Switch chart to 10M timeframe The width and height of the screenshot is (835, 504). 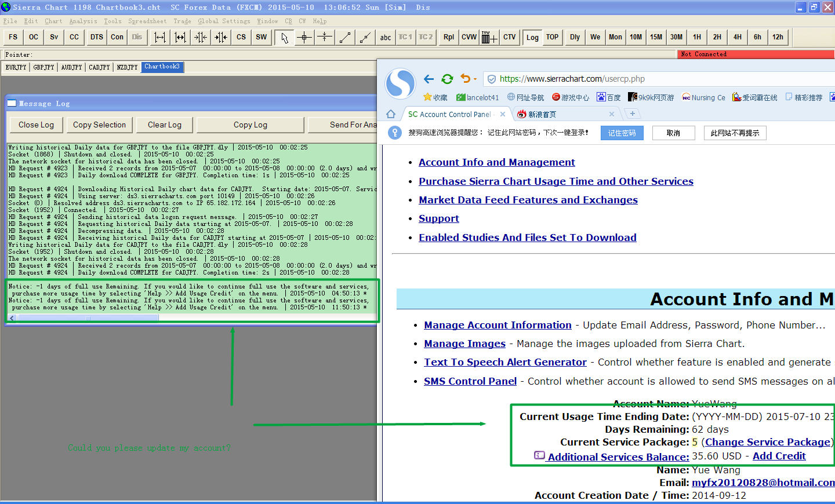[x=636, y=37]
